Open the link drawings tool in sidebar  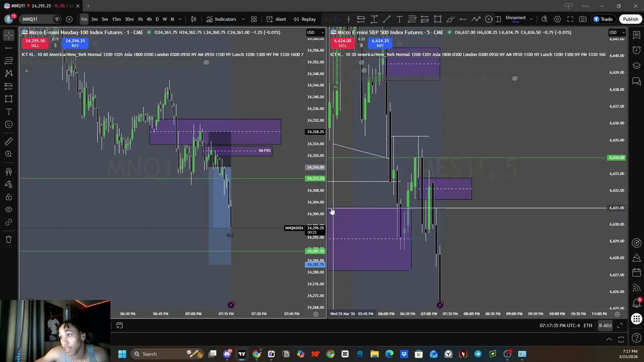(9, 222)
